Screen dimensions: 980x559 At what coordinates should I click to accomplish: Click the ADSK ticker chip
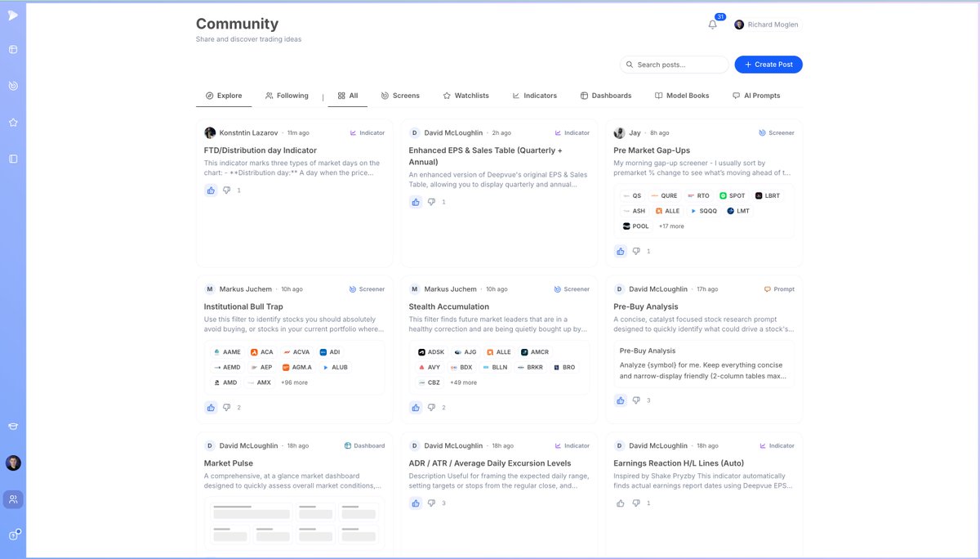[x=431, y=352]
